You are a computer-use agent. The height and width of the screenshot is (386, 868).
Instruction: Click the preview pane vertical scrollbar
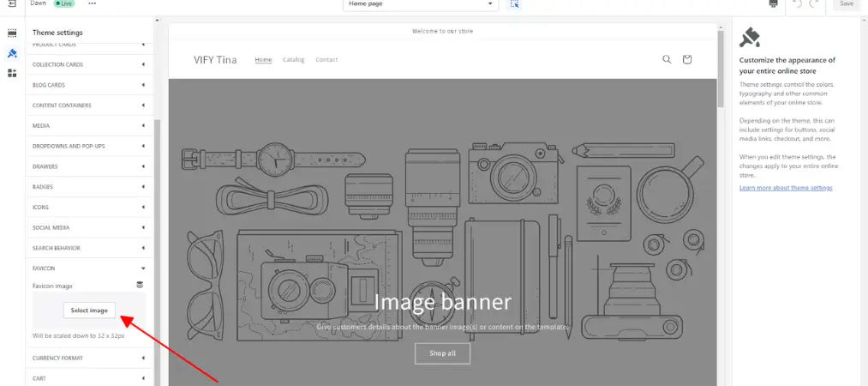point(721,69)
